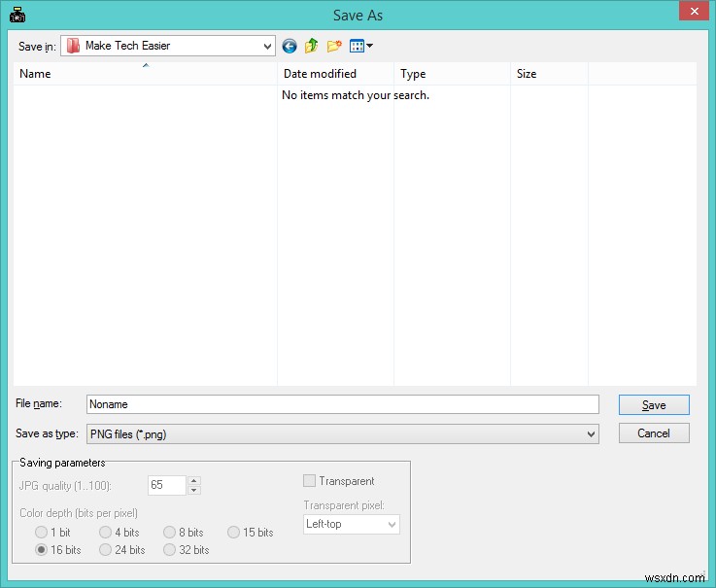716x588 pixels.
Task: Click the JPG quality value field
Action: point(167,485)
